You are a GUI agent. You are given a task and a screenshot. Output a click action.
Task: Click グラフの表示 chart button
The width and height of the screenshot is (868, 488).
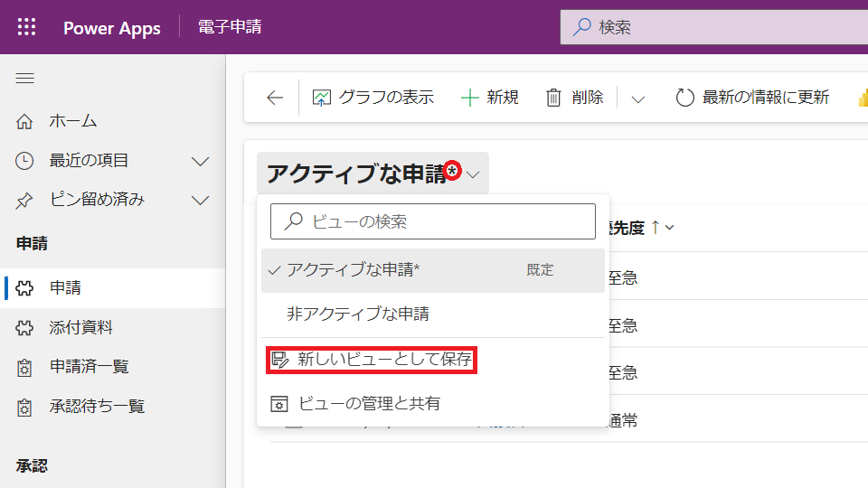373,98
